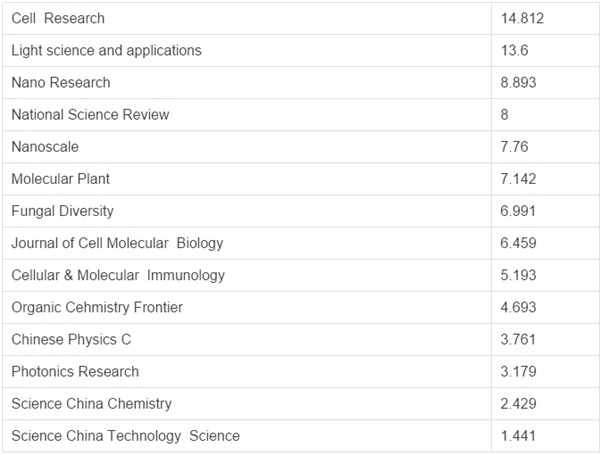Click the Photonics Research journal name

[75, 372]
